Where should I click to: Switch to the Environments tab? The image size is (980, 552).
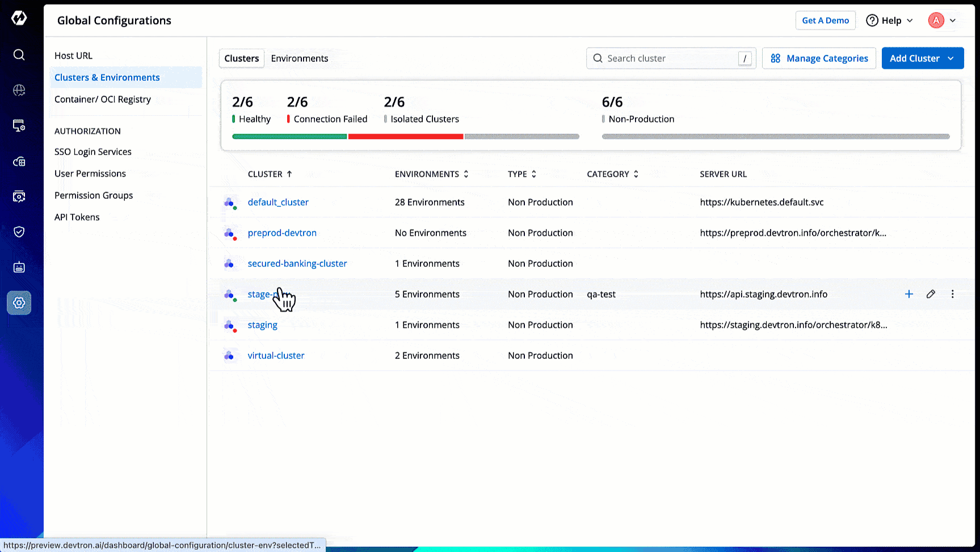click(299, 58)
